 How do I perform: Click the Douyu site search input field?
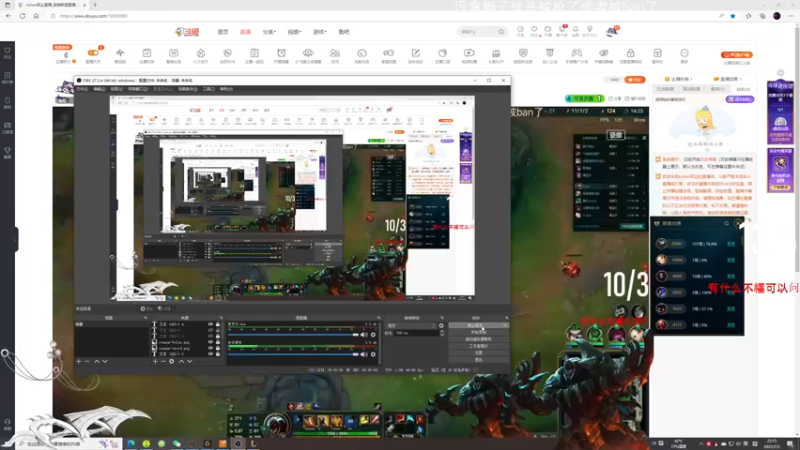coord(477,32)
